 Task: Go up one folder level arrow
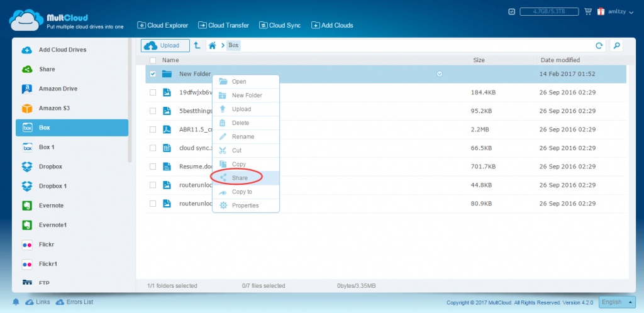197,45
